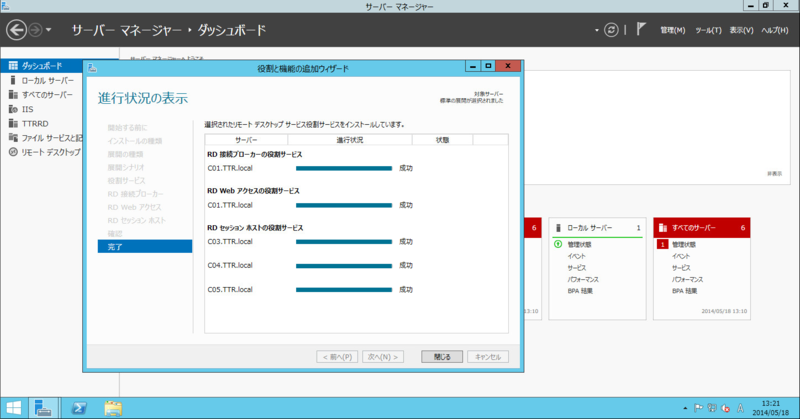This screenshot has height=419, width=800.
Task: Click the サーバー column header
Action: (246, 140)
